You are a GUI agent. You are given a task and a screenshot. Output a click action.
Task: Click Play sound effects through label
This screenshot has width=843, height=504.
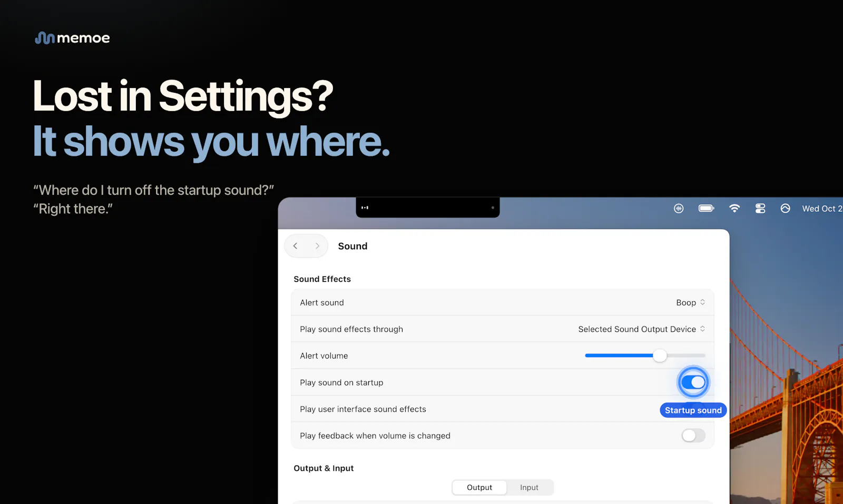[x=351, y=329]
